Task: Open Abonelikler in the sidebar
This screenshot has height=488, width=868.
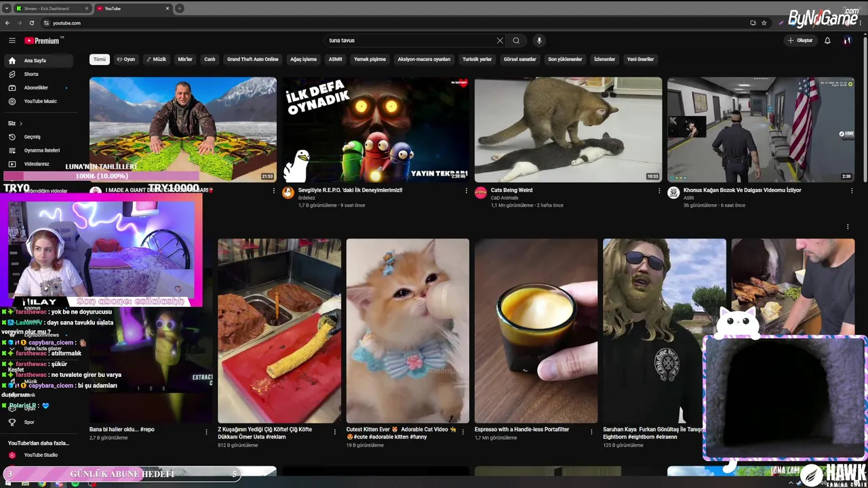Action: [x=38, y=87]
